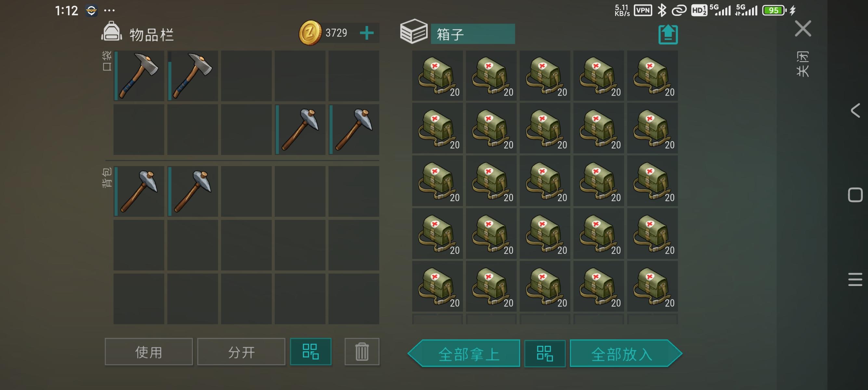
Task: Click the 全部放入 put all button
Action: [x=626, y=353]
